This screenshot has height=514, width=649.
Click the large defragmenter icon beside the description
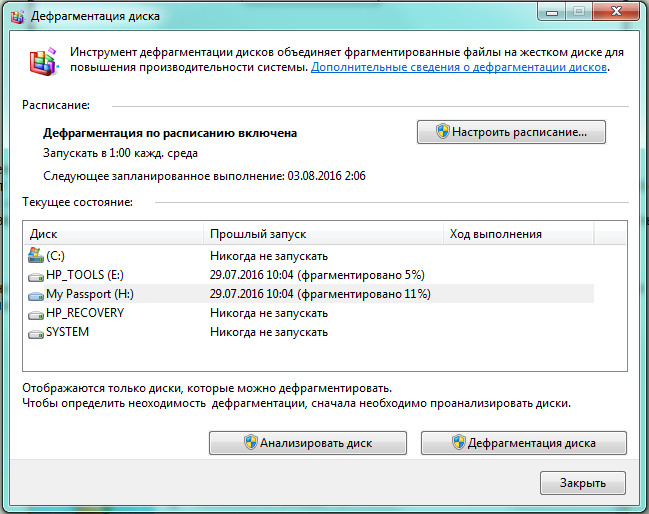(43, 61)
